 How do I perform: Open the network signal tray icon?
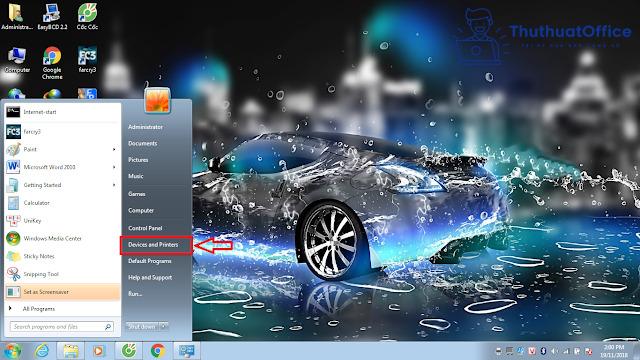[566, 351]
